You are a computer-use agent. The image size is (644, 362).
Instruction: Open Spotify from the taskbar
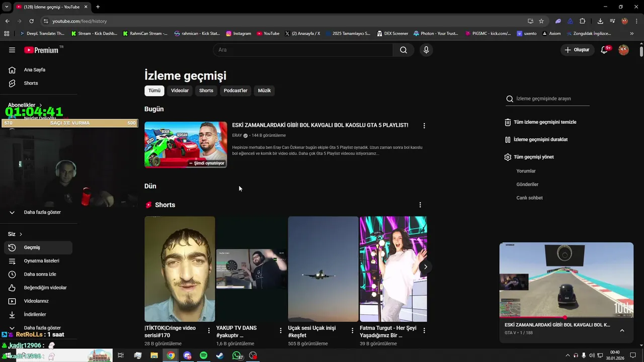(203, 355)
